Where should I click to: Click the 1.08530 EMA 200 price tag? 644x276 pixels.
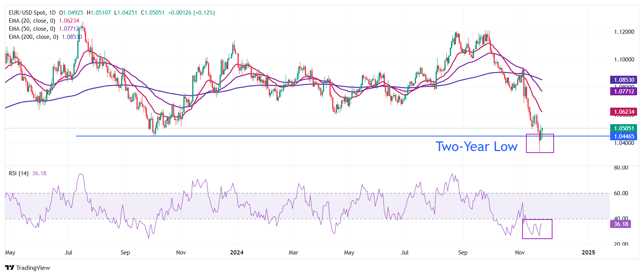624,80
